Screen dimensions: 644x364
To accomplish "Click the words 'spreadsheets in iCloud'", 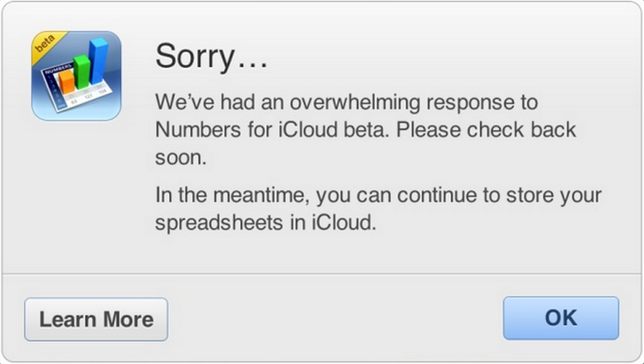I will 266,223.
